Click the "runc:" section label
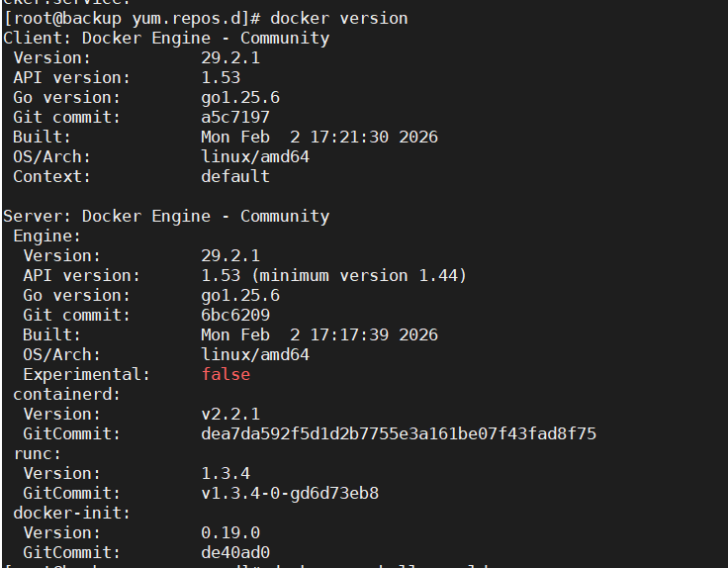 point(37,453)
